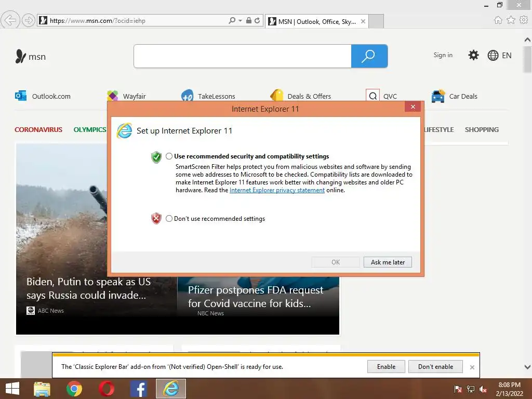This screenshot has width=532, height=399.
Task: Click the NBC News source label
Action: tap(210, 313)
